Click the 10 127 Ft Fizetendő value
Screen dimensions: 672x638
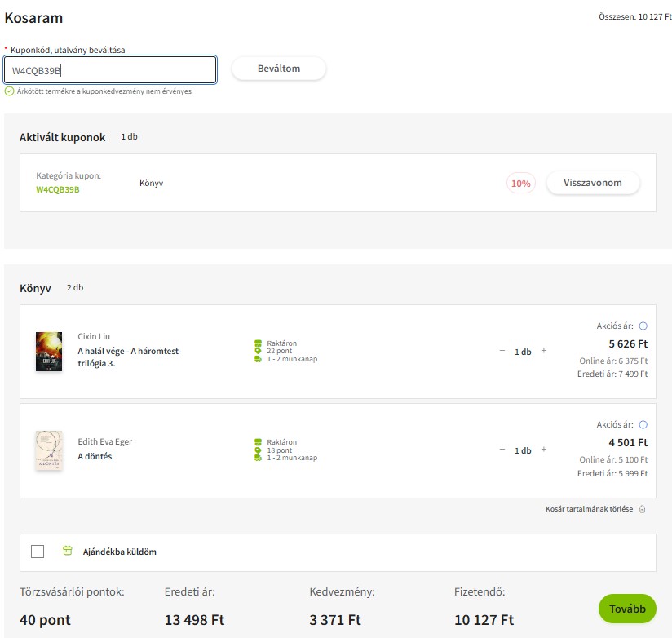coord(484,620)
